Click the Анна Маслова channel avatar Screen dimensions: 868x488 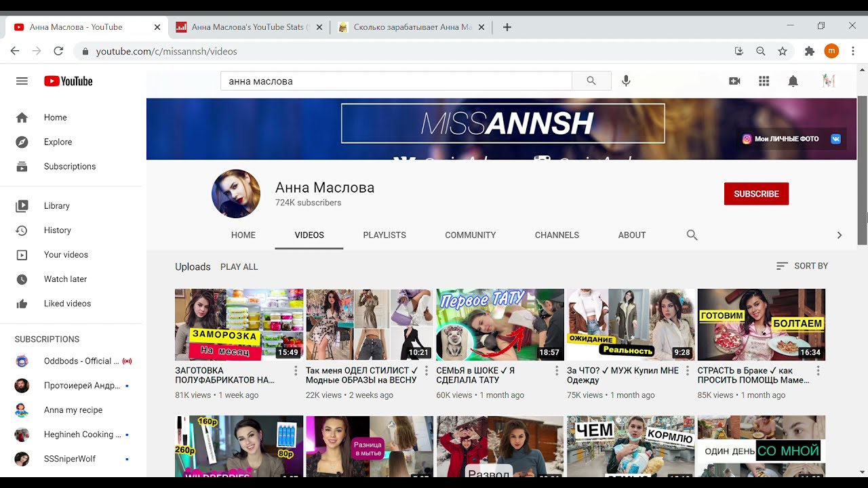(236, 194)
